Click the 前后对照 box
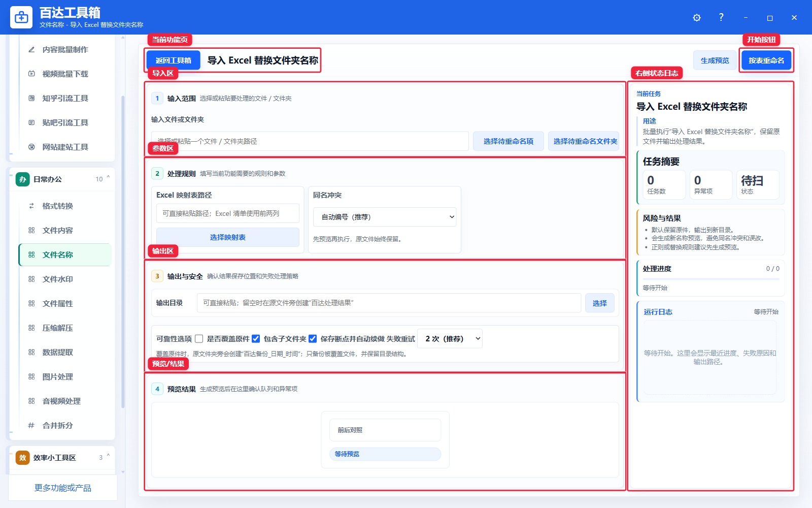 pos(385,430)
